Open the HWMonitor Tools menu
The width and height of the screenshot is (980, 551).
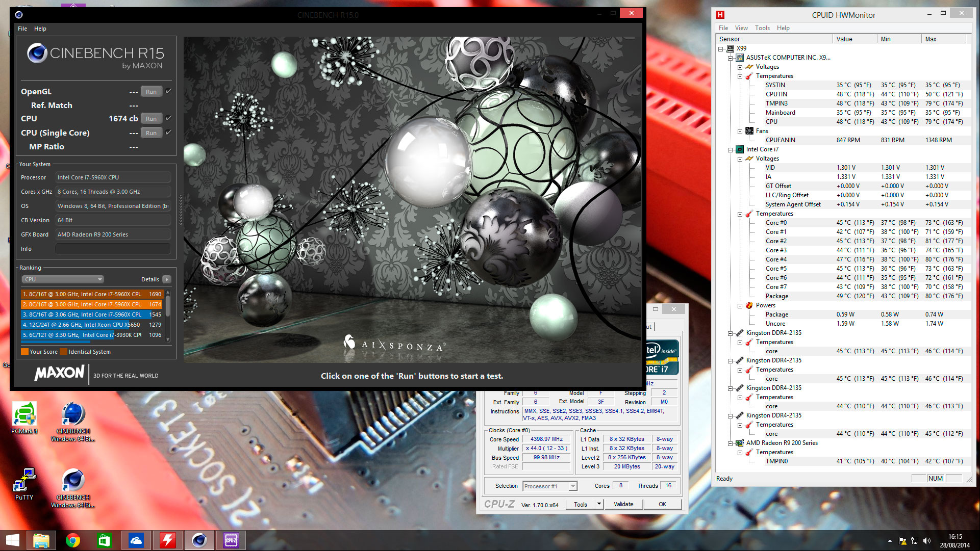[762, 28]
